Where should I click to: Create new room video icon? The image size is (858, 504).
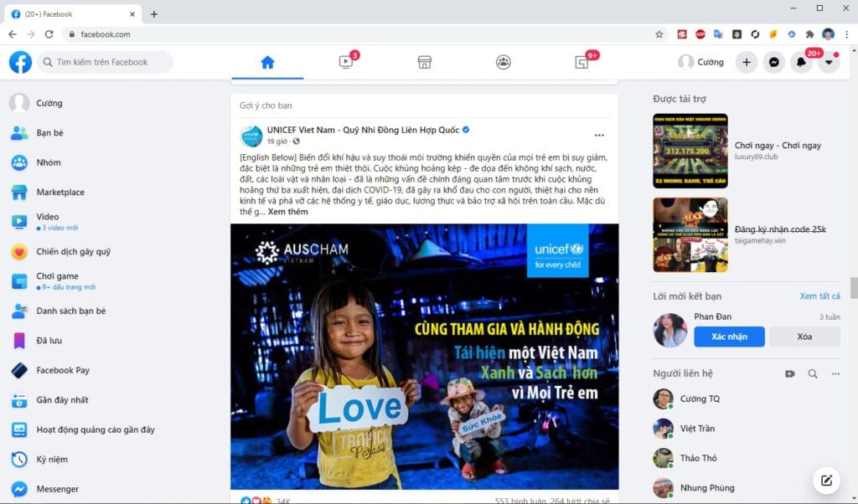[789, 374]
